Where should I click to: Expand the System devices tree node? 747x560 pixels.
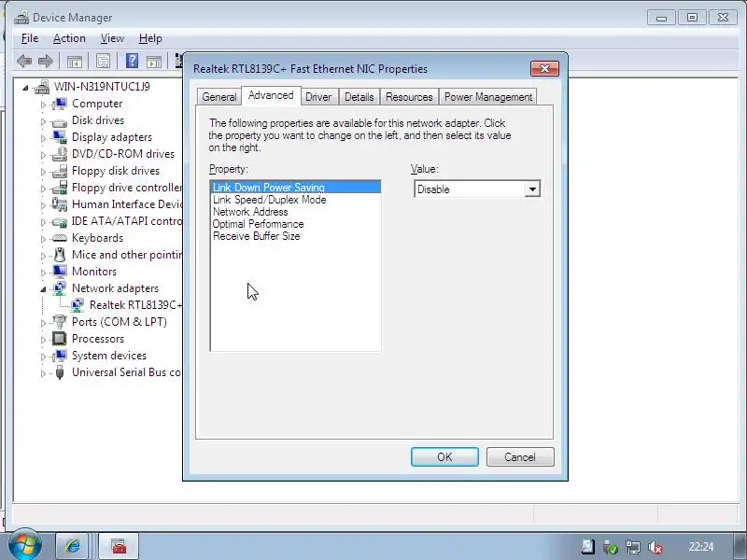(43, 357)
